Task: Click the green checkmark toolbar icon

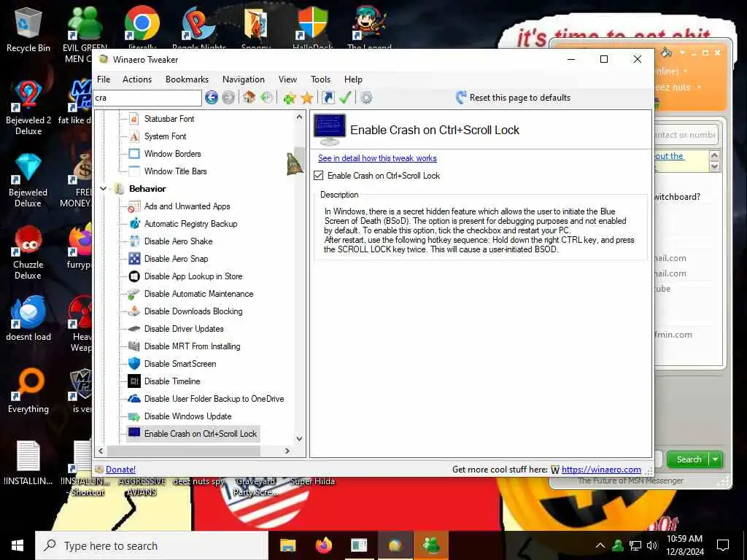Action: [x=345, y=98]
